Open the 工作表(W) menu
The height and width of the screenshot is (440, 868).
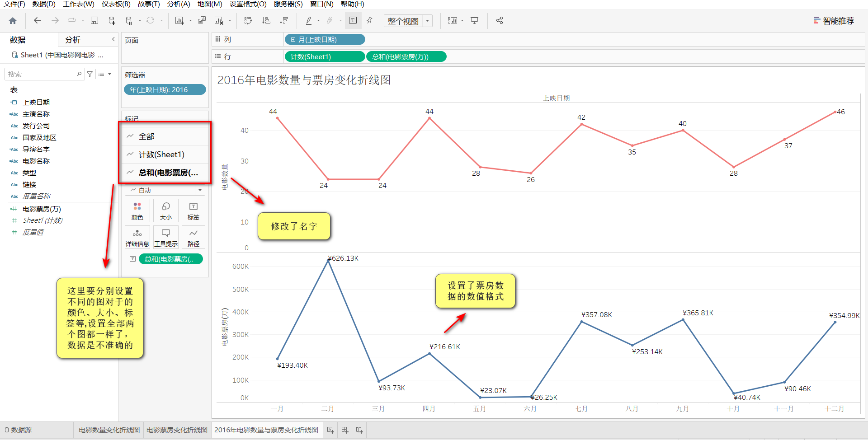79,4
